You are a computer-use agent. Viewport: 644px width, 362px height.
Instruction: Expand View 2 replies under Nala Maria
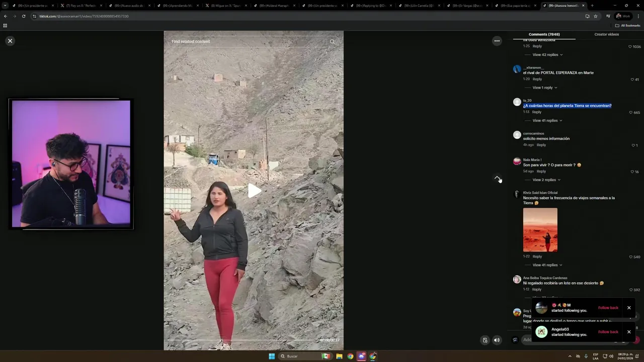546,180
